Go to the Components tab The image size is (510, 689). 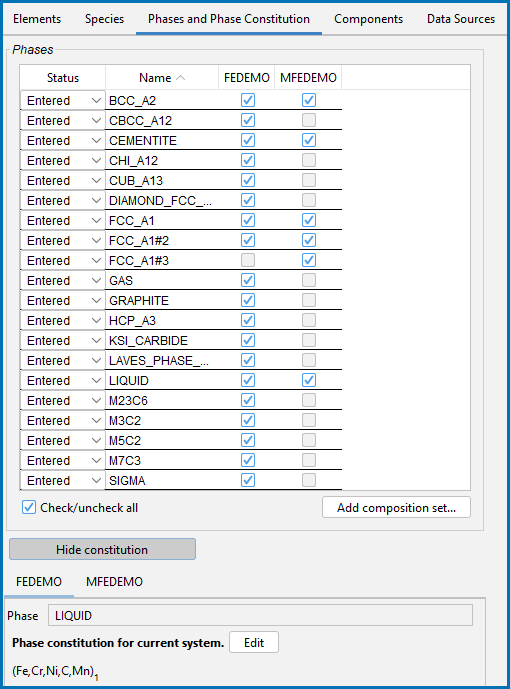[368, 19]
